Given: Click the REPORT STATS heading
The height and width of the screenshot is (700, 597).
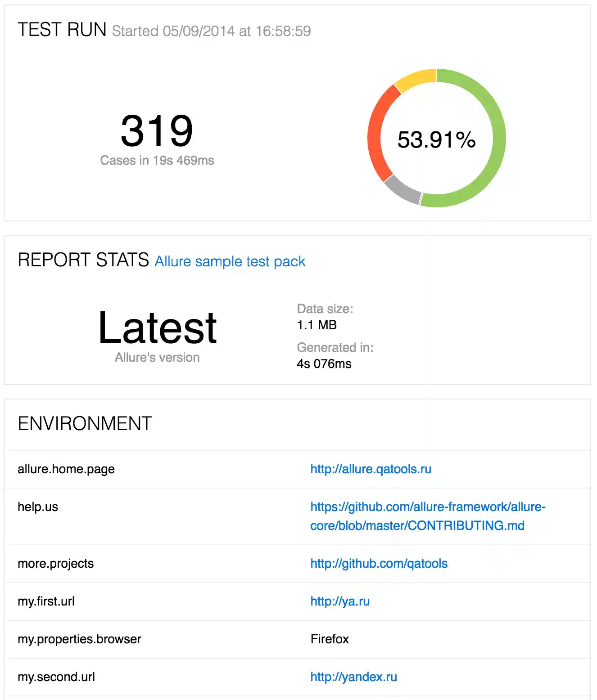Looking at the screenshot, I should click(x=82, y=260).
